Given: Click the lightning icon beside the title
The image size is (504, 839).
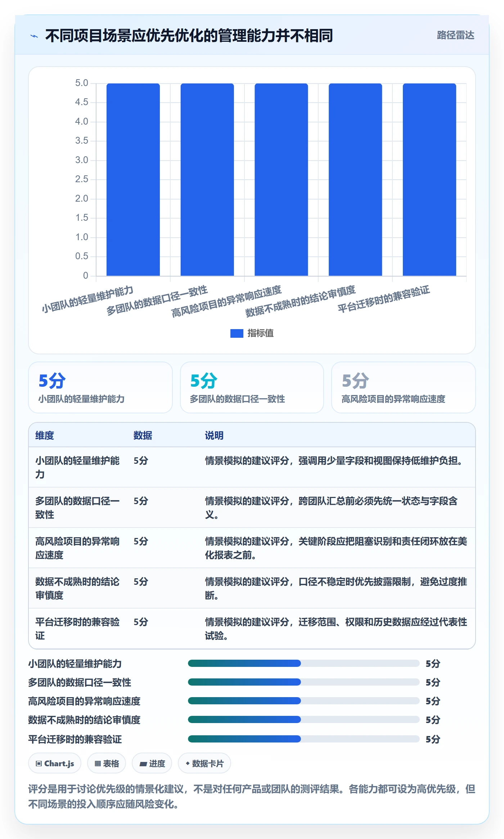Looking at the screenshot, I should click(x=34, y=36).
